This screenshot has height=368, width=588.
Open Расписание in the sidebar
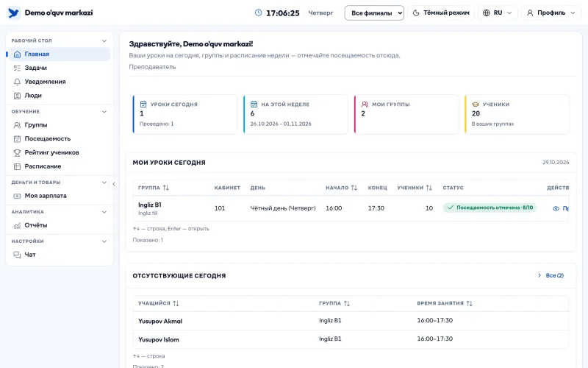pos(60,166)
